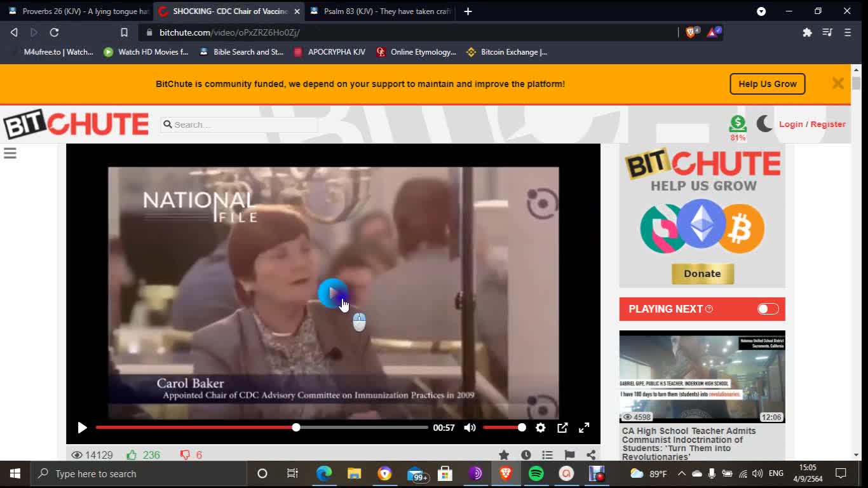This screenshot has width=868, height=488.
Task: Open the Brave main menu
Action: point(848,32)
